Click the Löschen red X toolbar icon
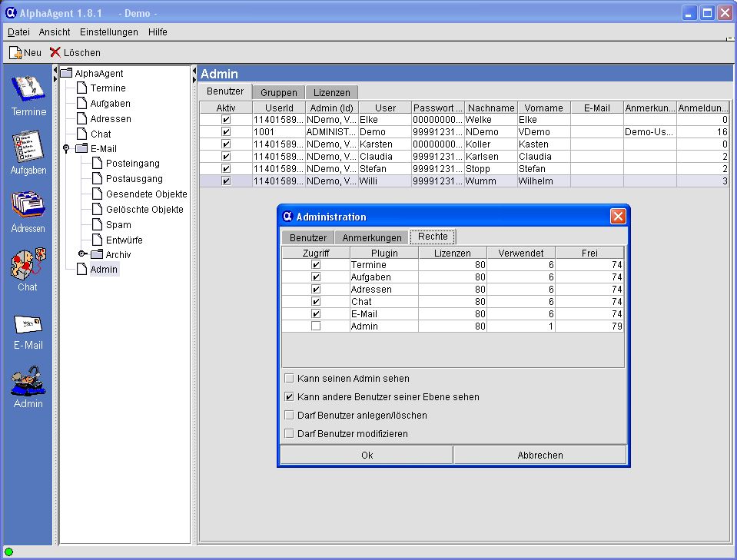The image size is (737, 560). pyautogui.click(x=55, y=52)
